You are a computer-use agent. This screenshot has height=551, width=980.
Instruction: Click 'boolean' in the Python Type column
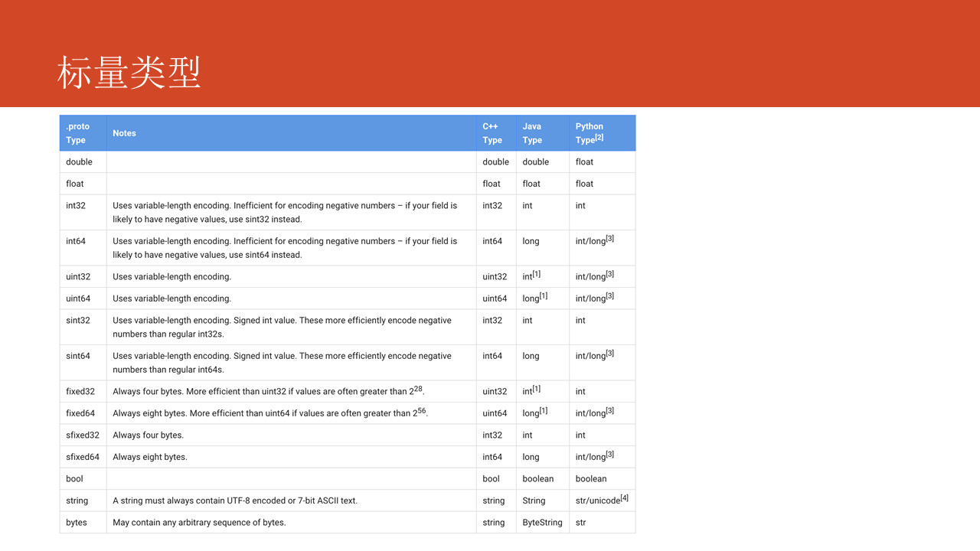[591, 478]
